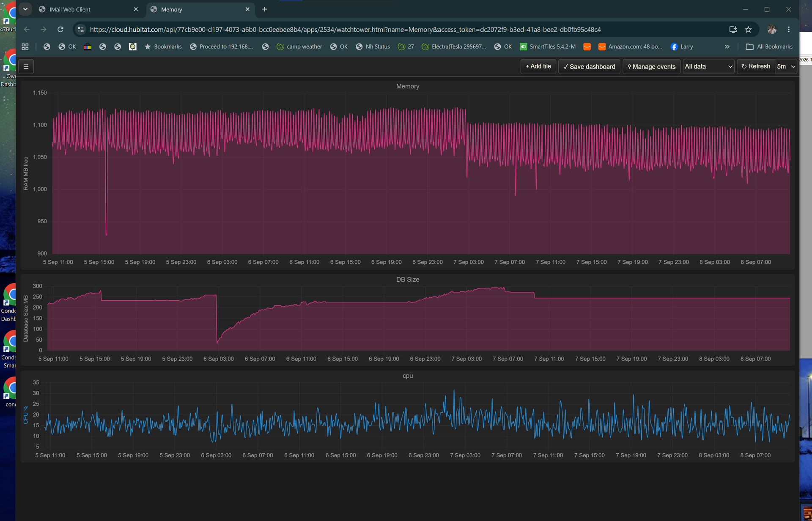The height and width of the screenshot is (521, 812).
Task: Open the Chrome three-dot menu
Action: coord(788,29)
